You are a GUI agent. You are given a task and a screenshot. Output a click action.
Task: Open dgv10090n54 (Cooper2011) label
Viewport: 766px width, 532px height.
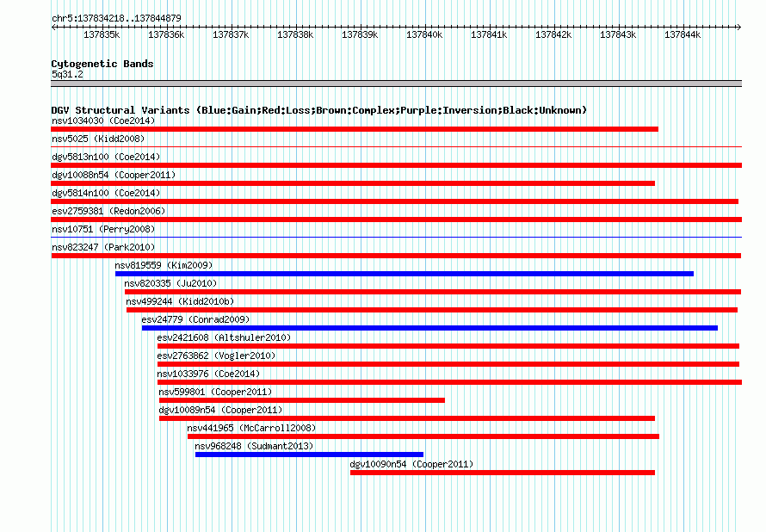point(411,464)
